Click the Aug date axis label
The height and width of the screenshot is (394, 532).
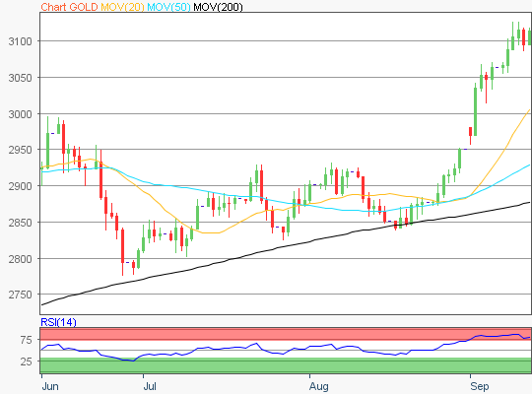click(319, 386)
